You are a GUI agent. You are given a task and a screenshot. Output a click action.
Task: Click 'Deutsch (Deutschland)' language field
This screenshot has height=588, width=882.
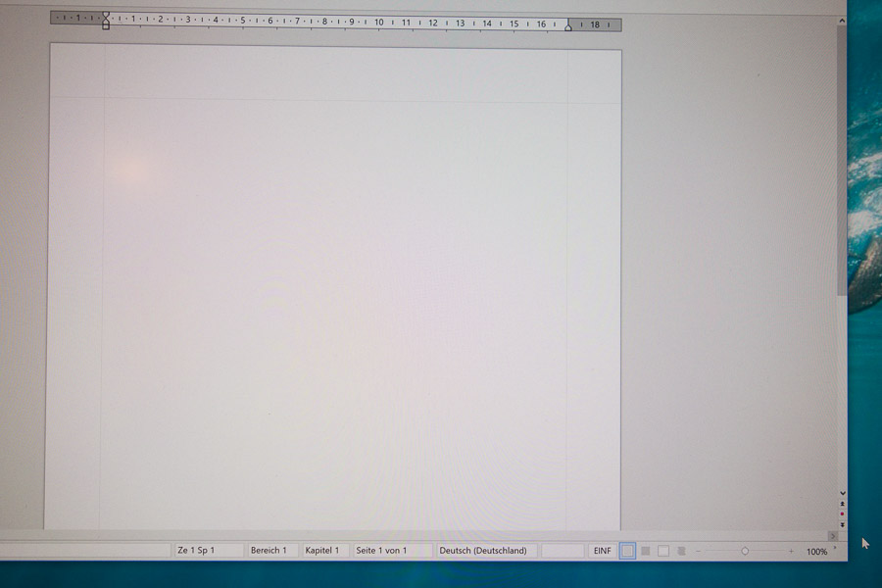(486, 551)
